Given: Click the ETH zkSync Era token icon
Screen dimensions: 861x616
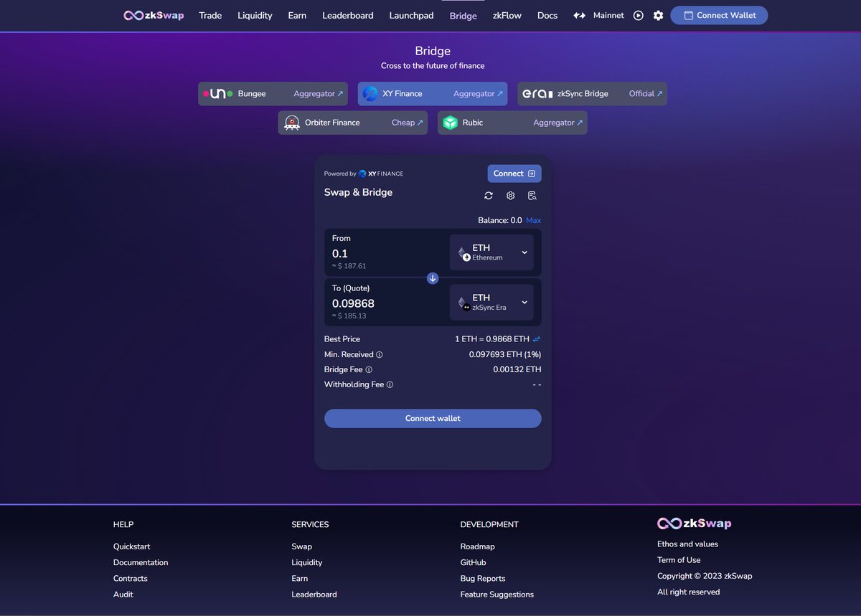Looking at the screenshot, I should tap(464, 303).
